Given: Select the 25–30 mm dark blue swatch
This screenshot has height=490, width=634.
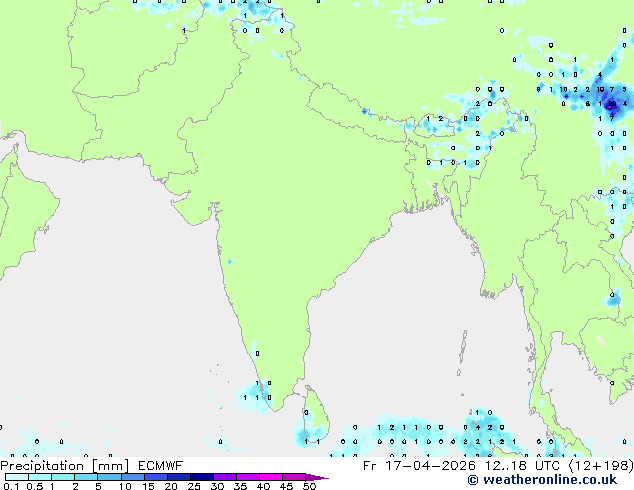Looking at the screenshot, I should (x=202, y=477).
